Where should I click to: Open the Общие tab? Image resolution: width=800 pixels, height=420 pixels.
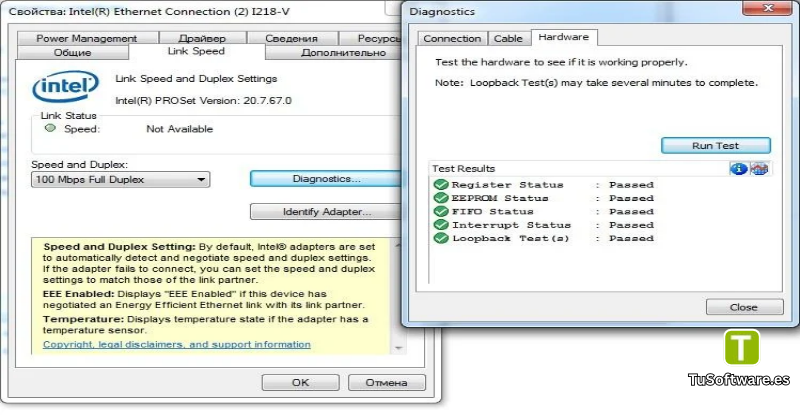tap(72, 53)
